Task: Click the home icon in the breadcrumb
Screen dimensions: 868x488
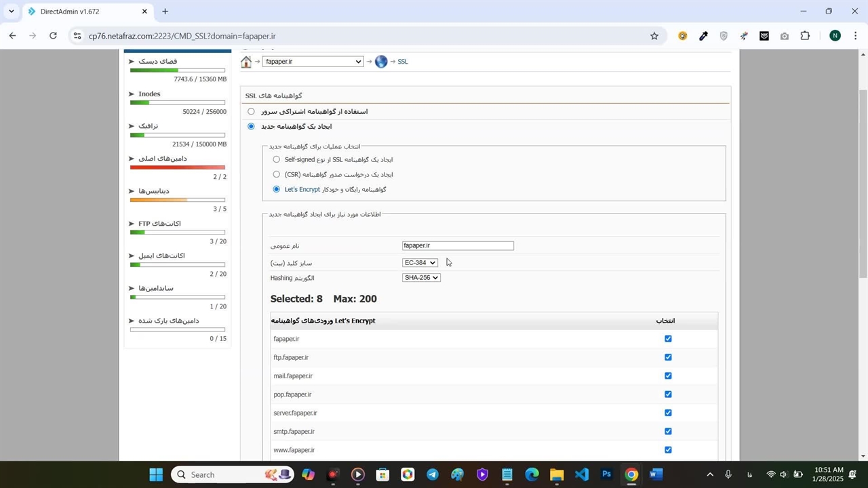Action: [x=246, y=62]
